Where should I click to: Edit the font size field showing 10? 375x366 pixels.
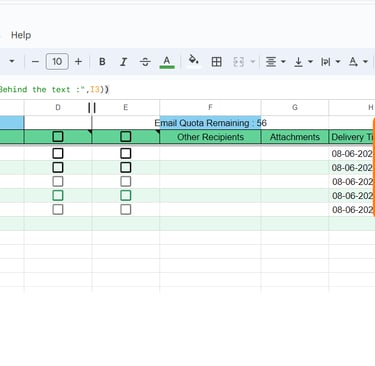(x=57, y=62)
